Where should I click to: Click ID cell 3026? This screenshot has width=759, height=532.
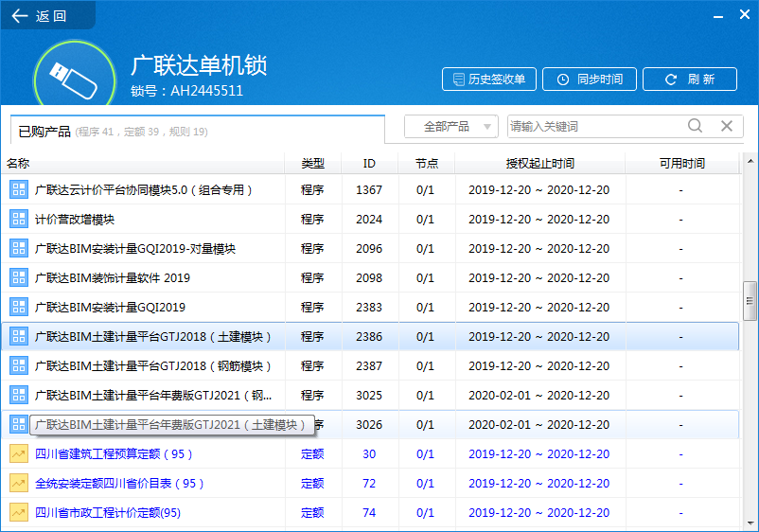(369, 424)
